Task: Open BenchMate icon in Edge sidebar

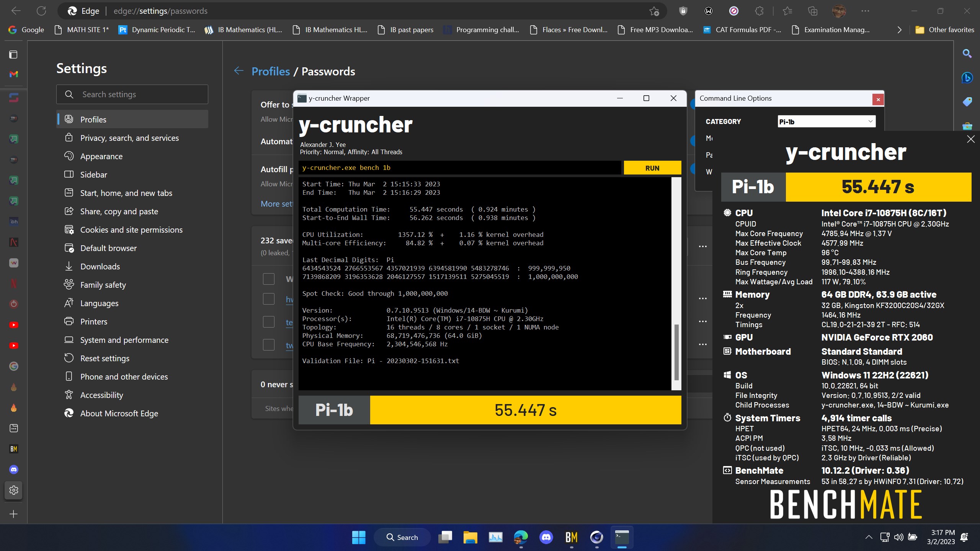Action: [14, 449]
